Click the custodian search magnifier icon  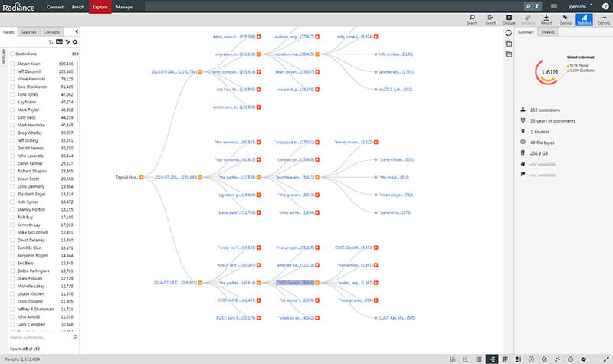pos(75,337)
